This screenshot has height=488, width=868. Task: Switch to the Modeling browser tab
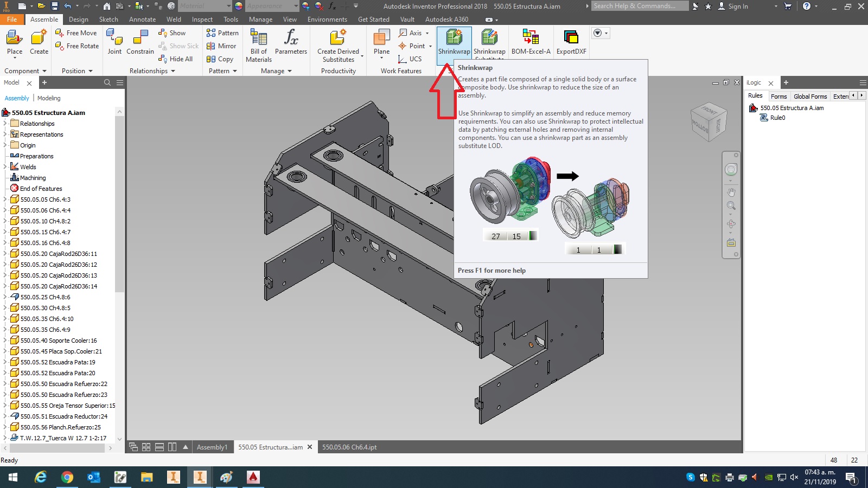pyautogui.click(x=49, y=98)
